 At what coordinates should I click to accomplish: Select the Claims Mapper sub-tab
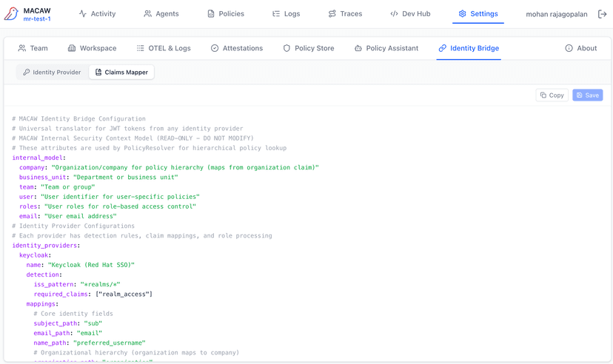121,73
